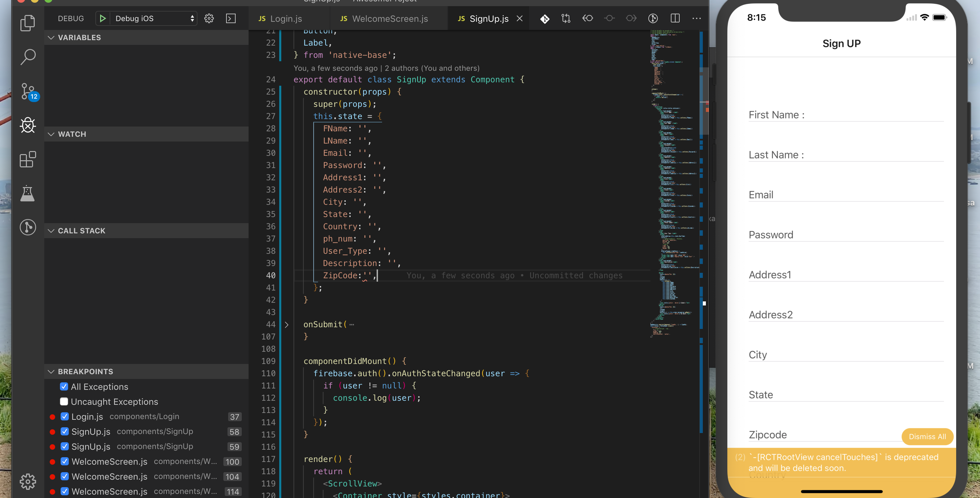Open the Test flask icon in the activity bar
The width and height of the screenshot is (980, 498).
(27, 193)
